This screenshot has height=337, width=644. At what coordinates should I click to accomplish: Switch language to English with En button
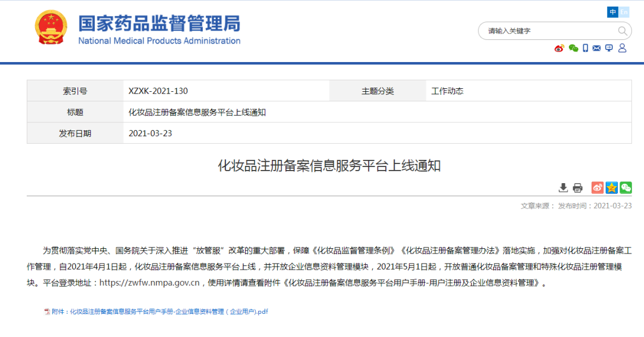(x=624, y=12)
